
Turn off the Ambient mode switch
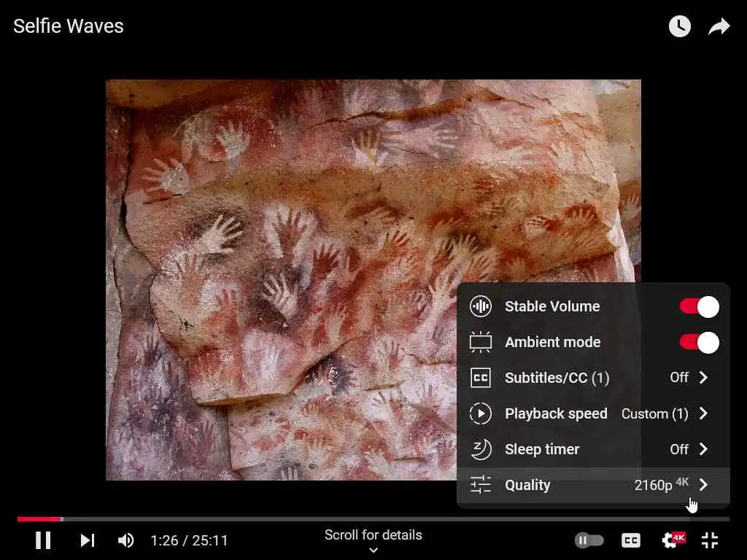point(699,343)
